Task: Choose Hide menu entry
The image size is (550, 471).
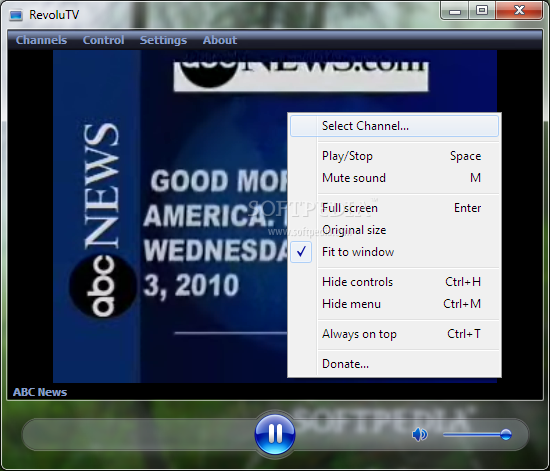Action: [394, 304]
